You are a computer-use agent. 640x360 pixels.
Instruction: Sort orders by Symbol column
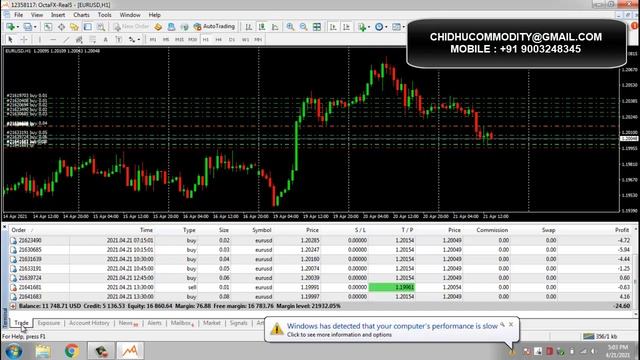[262, 230]
